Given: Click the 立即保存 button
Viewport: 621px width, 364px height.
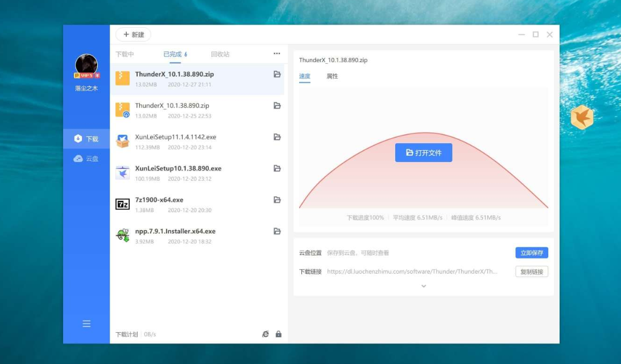Looking at the screenshot, I should [x=532, y=253].
